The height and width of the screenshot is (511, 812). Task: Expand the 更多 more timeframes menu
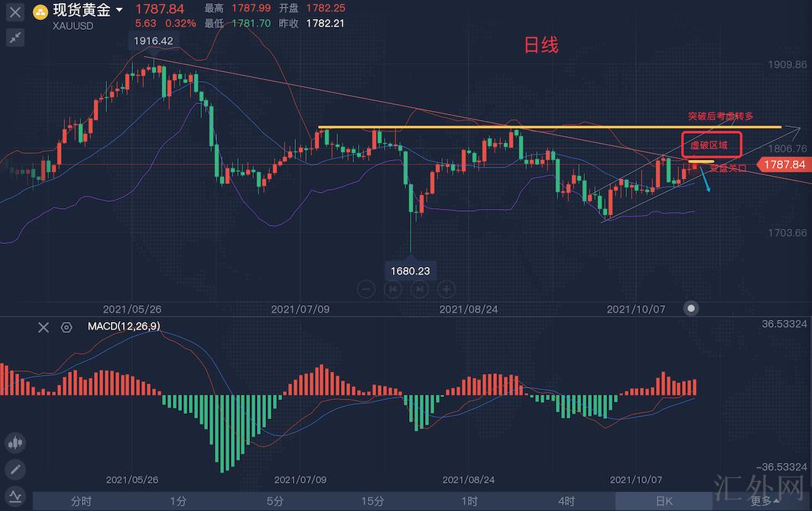click(x=765, y=501)
